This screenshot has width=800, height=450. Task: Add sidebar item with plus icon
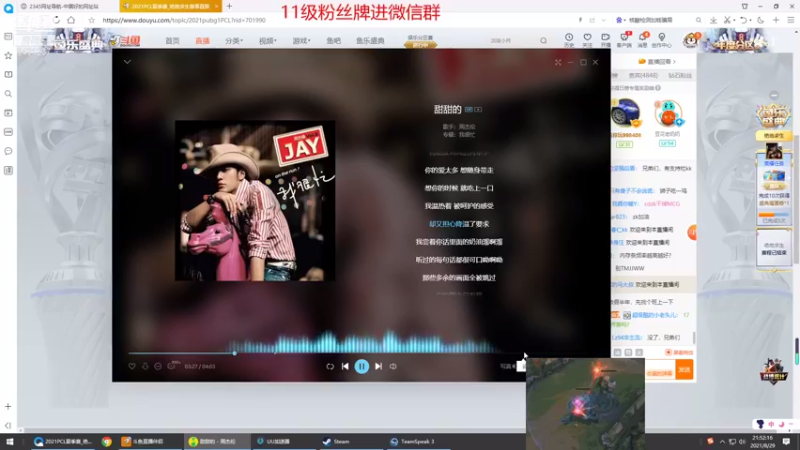click(8, 407)
